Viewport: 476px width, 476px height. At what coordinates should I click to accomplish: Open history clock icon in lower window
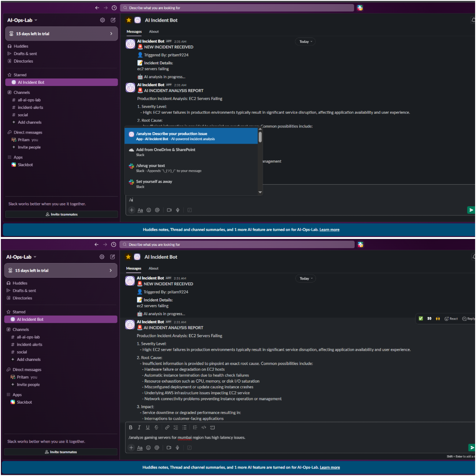114,244
